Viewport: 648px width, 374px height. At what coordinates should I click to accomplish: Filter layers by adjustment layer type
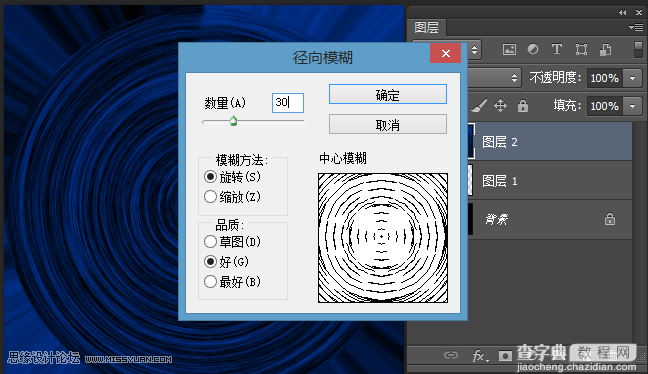tap(533, 50)
